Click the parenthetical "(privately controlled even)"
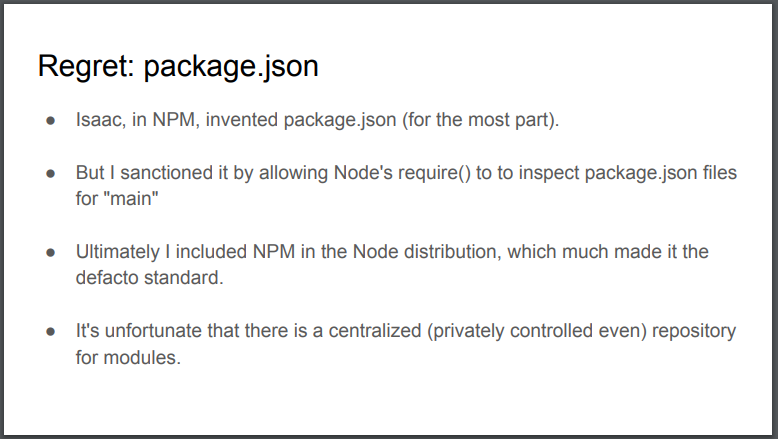778x439 pixels. pyautogui.click(x=537, y=331)
